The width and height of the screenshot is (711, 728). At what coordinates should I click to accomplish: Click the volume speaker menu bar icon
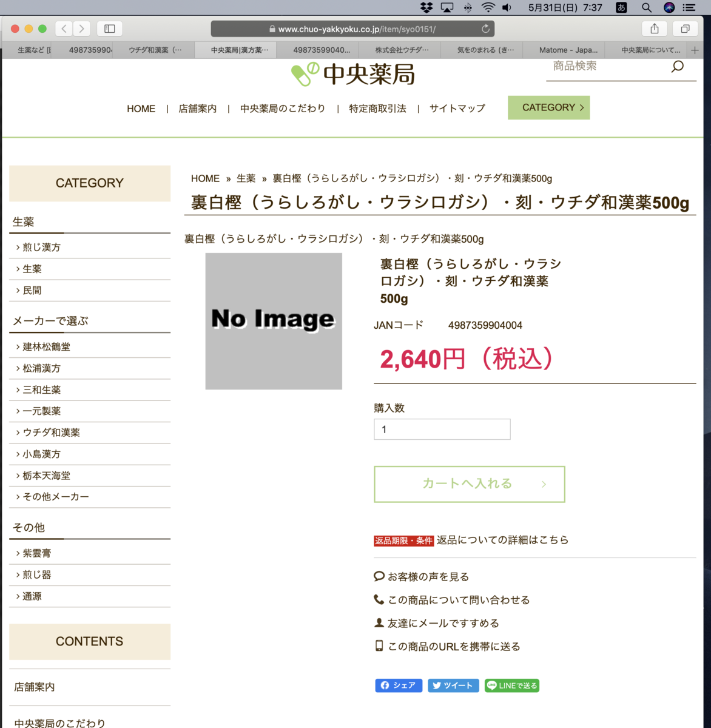[x=507, y=7]
